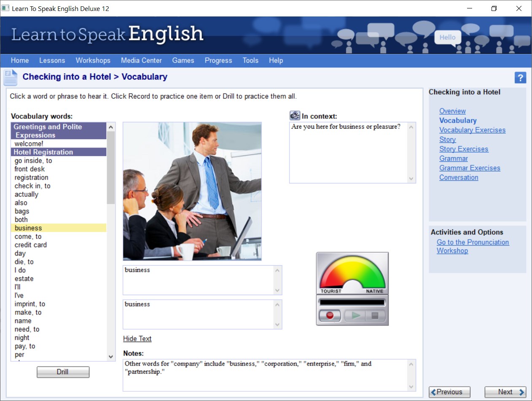Click Previous to go back

click(449, 392)
